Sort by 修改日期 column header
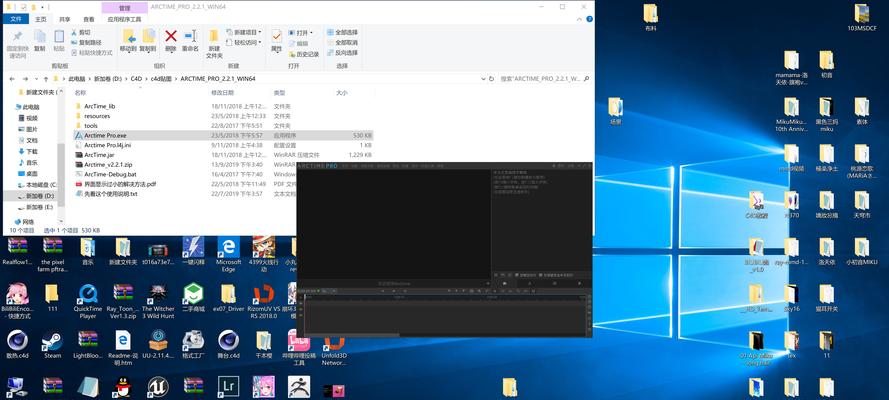Image resolution: width=889 pixels, height=400 pixels. click(222, 92)
